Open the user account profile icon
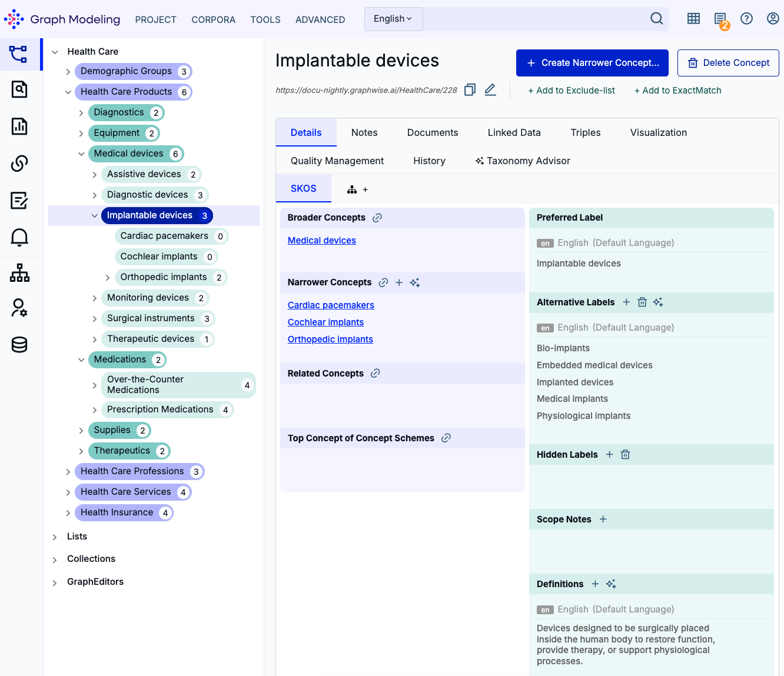The image size is (784, 676). 773,19
